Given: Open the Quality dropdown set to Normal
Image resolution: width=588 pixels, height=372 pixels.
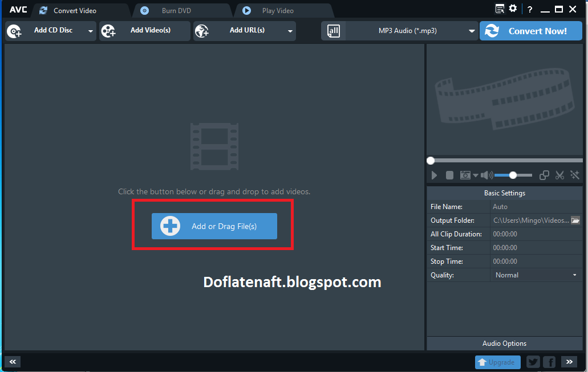Looking at the screenshot, I should 536,275.
